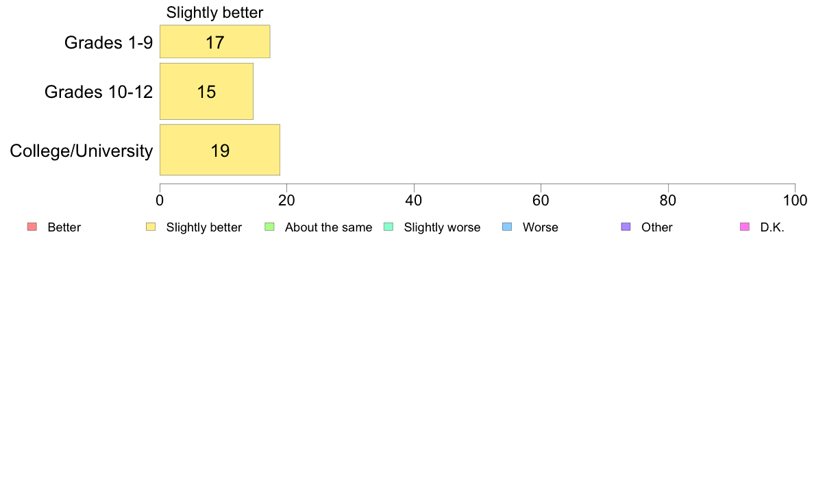Click the Better legend label text

click(x=64, y=227)
